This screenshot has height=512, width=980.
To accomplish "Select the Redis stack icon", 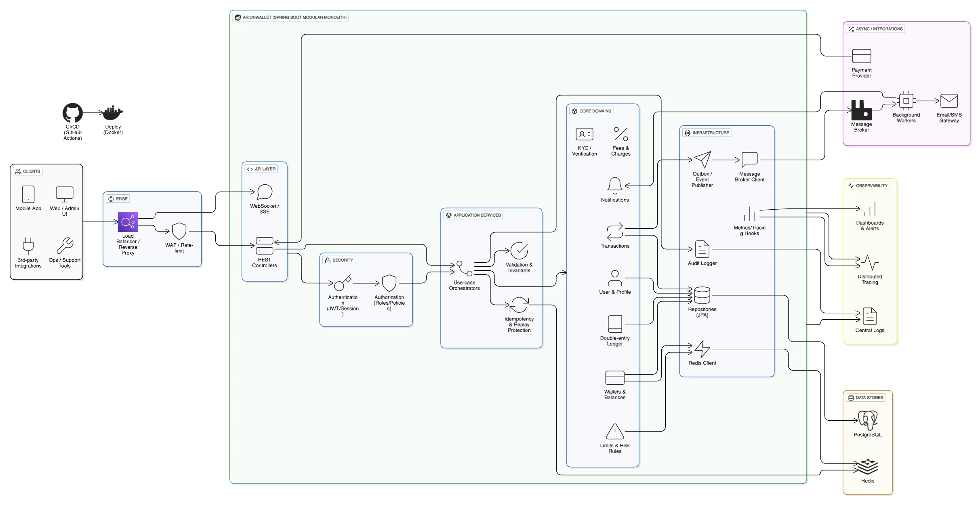I will pos(867,467).
